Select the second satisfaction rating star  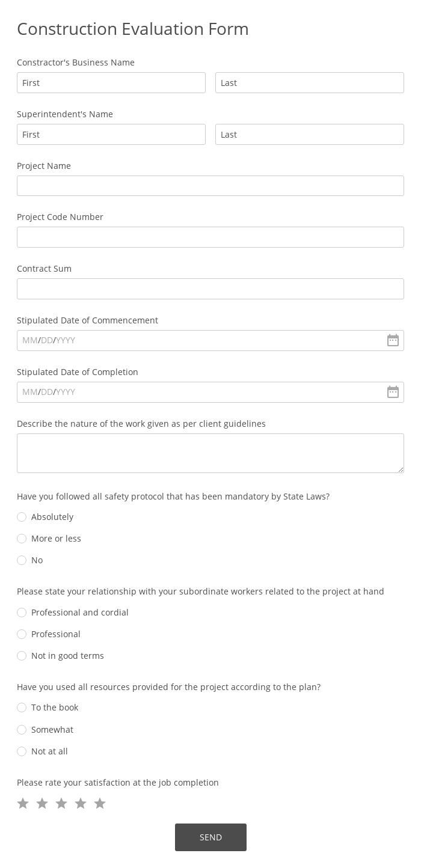42,803
